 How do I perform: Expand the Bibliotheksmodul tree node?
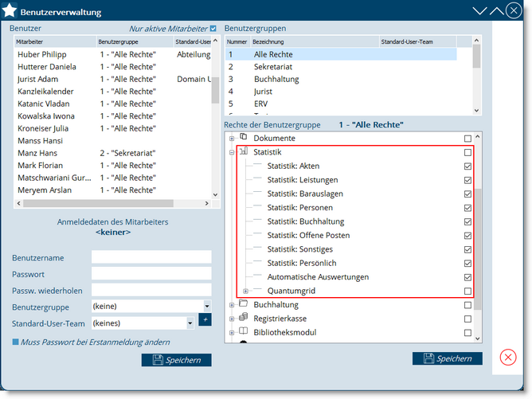232,333
